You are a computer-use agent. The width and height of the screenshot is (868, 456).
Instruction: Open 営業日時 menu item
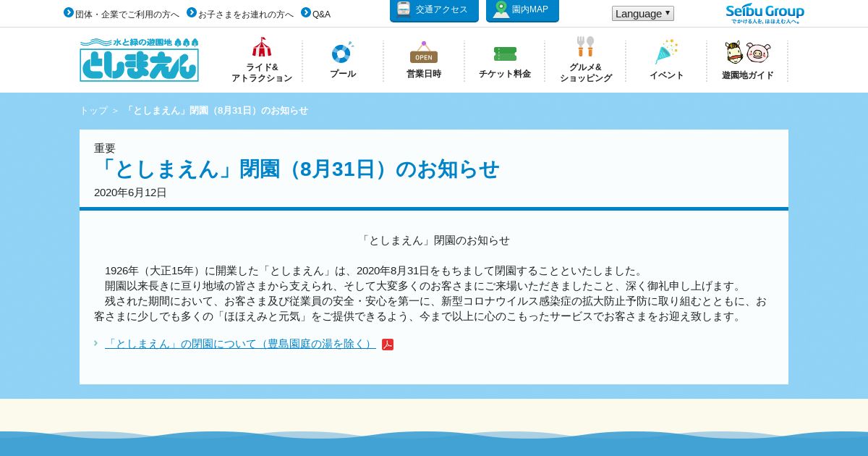424,60
